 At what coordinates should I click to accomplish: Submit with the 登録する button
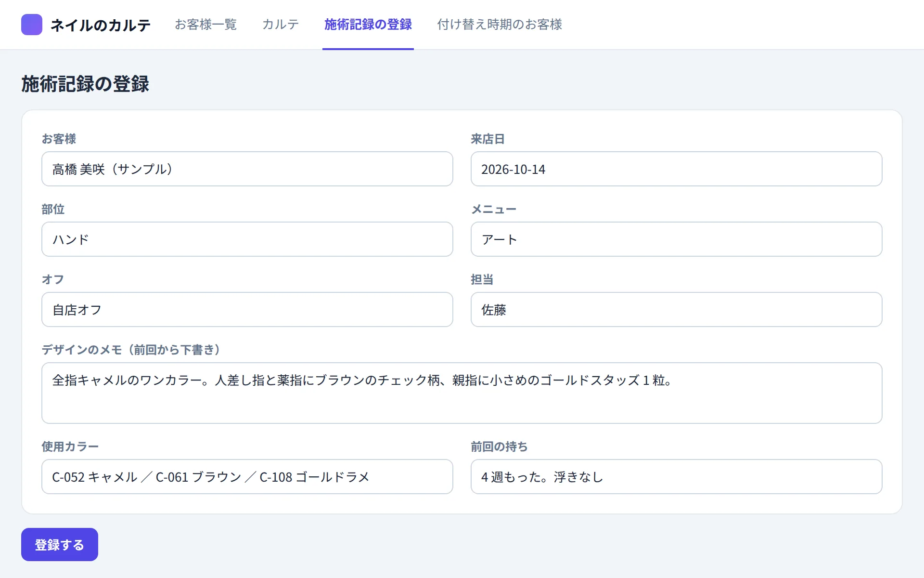[60, 545]
